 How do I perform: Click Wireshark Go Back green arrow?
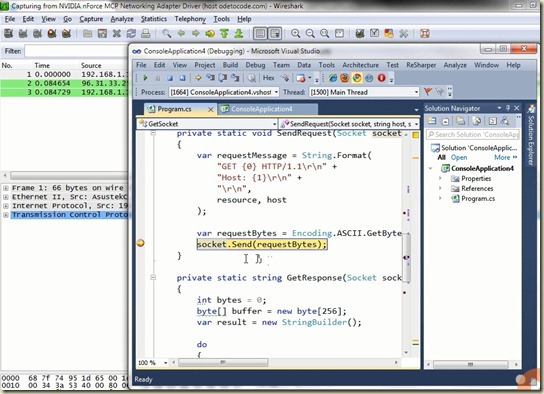[181, 34]
